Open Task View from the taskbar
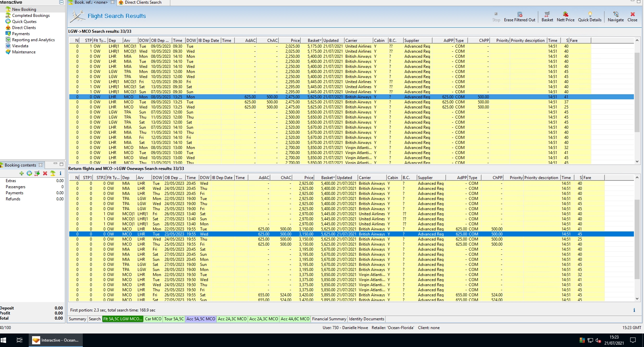This screenshot has height=347, width=644. pyautogui.click(x=19, y=340)
